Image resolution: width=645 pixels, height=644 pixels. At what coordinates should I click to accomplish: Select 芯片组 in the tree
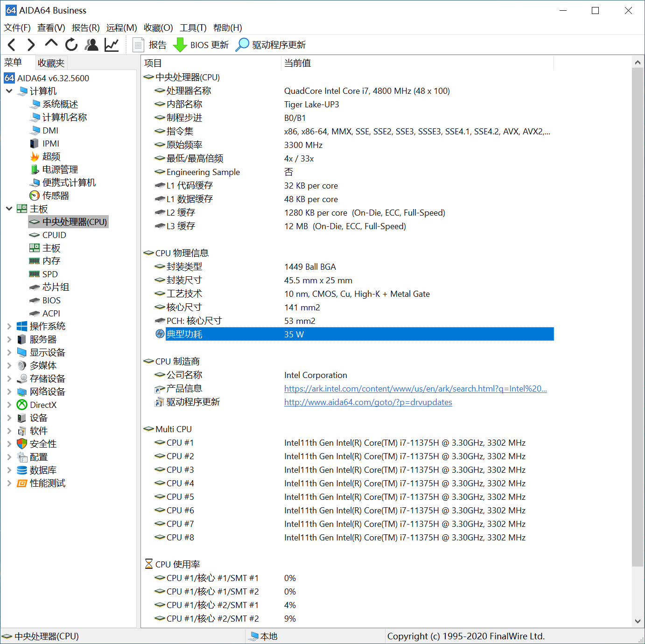56,287
